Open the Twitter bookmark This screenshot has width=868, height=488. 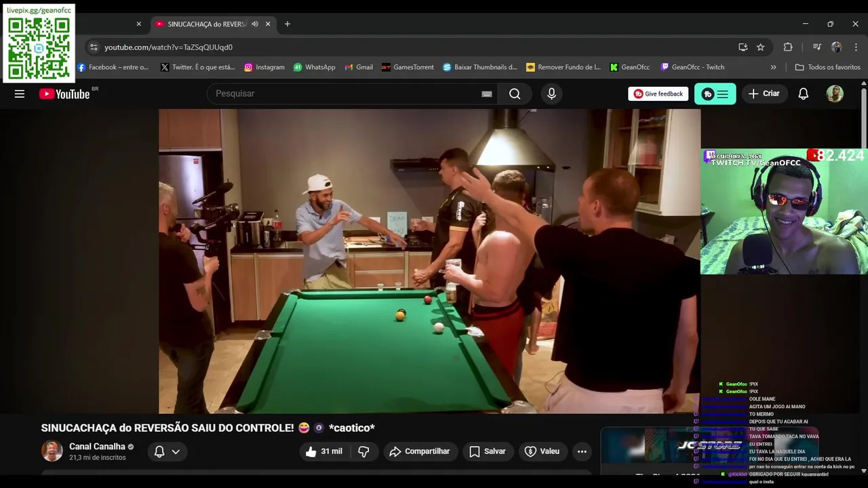coord(197,67)
